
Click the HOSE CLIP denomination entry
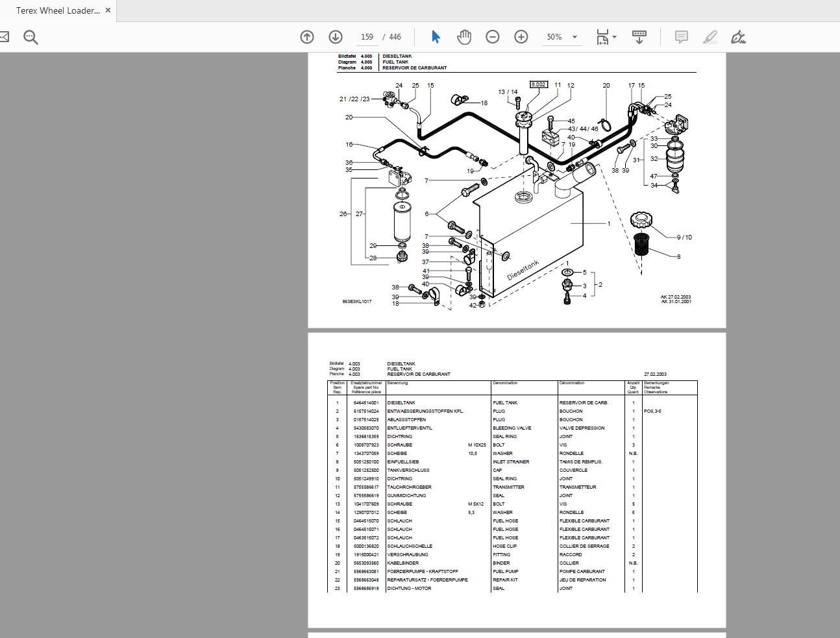505,546
